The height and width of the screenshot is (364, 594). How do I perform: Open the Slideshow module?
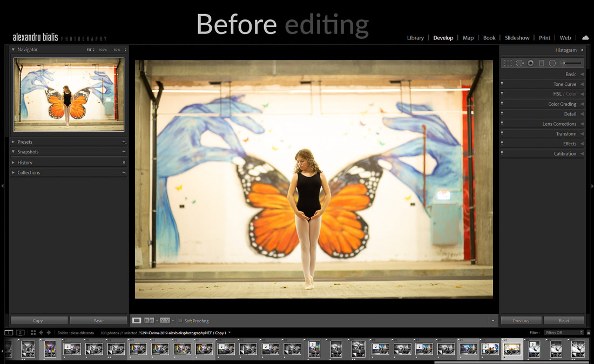(517, 38)
